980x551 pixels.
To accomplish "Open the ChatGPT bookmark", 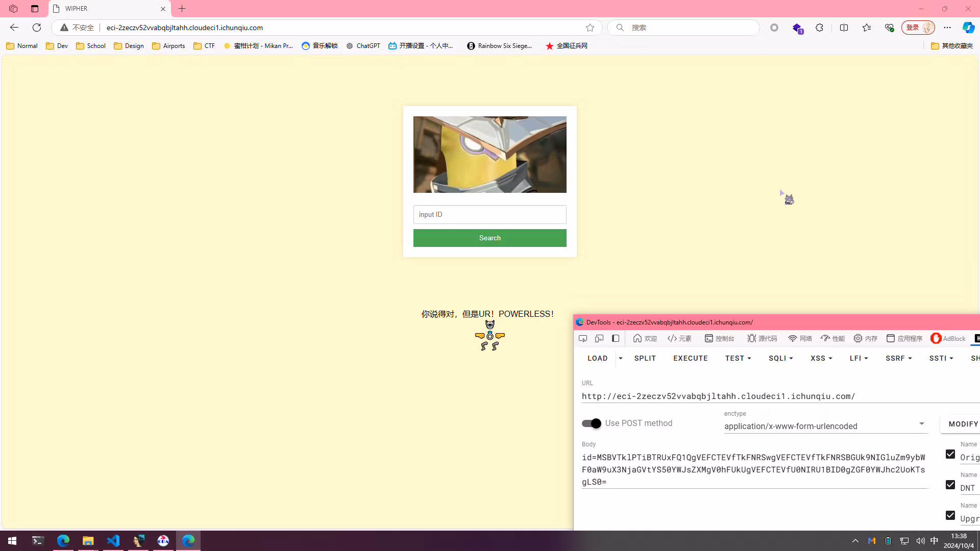I will pyautogui.click(x=363, y=46).
